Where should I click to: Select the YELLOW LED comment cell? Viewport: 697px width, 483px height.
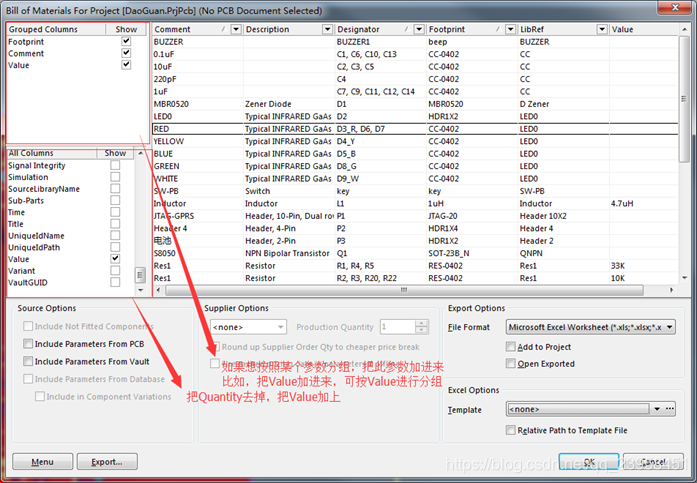[198, 141]
